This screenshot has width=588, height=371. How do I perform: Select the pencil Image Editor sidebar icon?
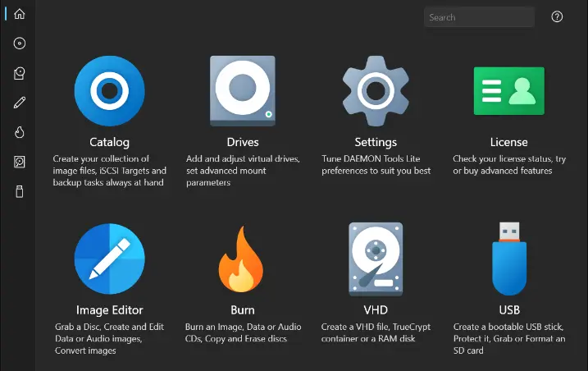20,103
